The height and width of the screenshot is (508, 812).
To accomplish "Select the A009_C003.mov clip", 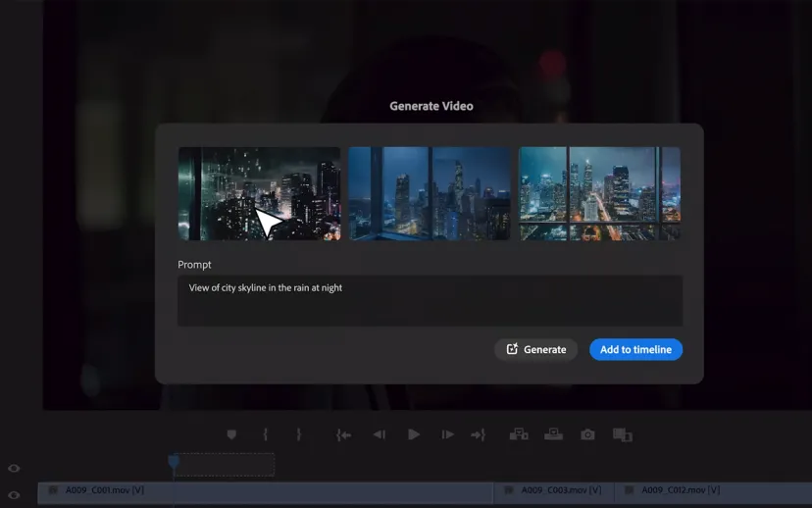I will (x=553, y=492).
